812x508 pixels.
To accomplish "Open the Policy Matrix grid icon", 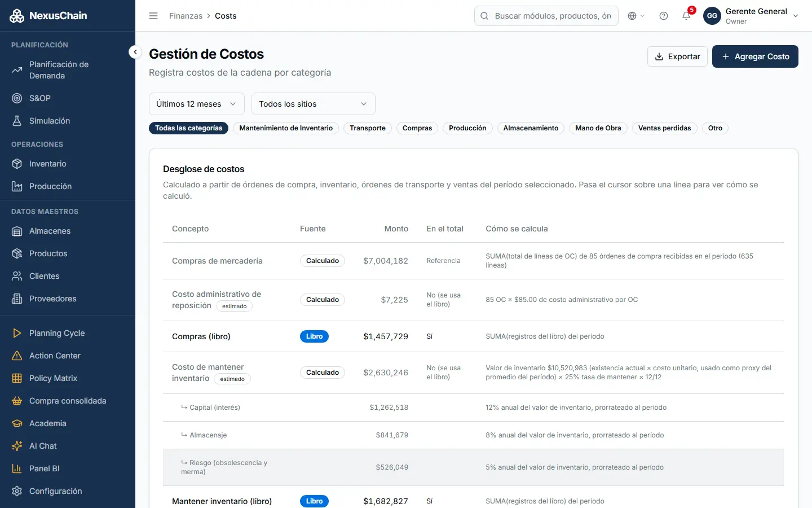I will click(x=17, y=378).
